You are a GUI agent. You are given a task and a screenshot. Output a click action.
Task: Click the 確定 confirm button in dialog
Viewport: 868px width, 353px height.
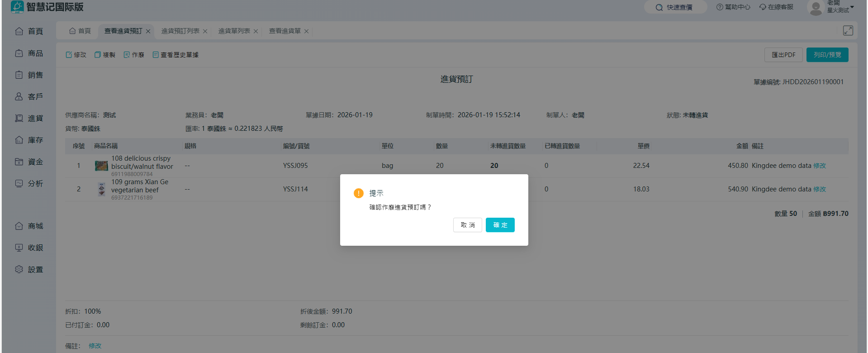point(500,225)
